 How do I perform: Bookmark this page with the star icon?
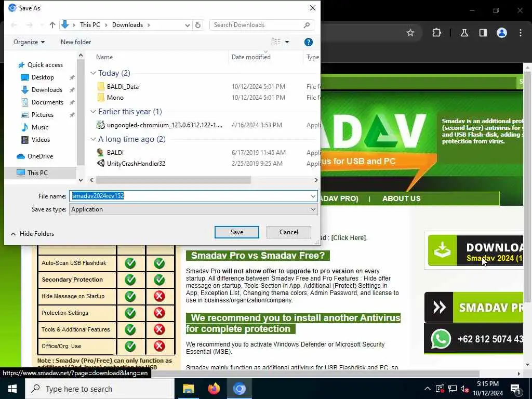[410, 33]
